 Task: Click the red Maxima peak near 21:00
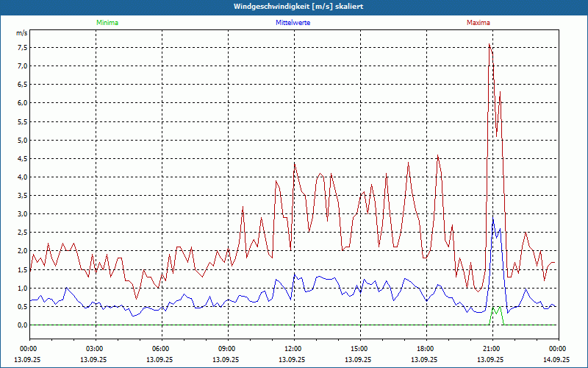490,44
